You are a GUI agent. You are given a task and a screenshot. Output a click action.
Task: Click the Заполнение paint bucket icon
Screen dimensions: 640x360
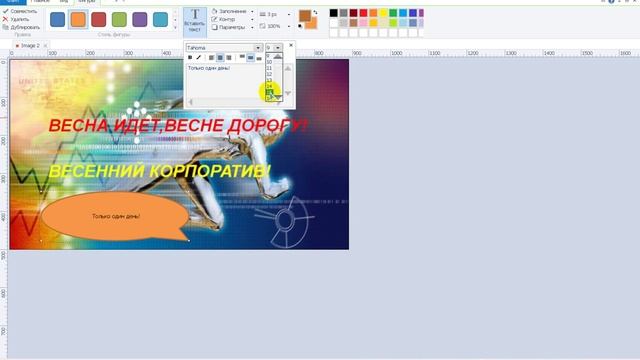214,11
